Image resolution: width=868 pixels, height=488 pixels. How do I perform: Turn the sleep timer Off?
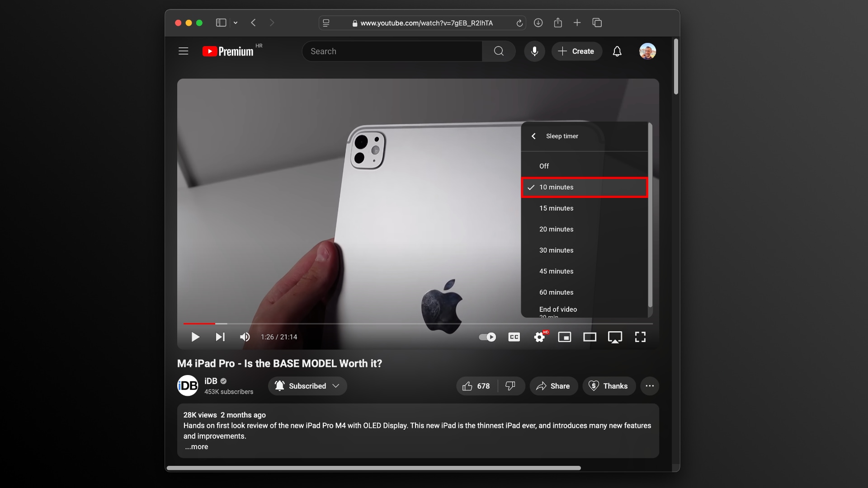click(544, 166)
